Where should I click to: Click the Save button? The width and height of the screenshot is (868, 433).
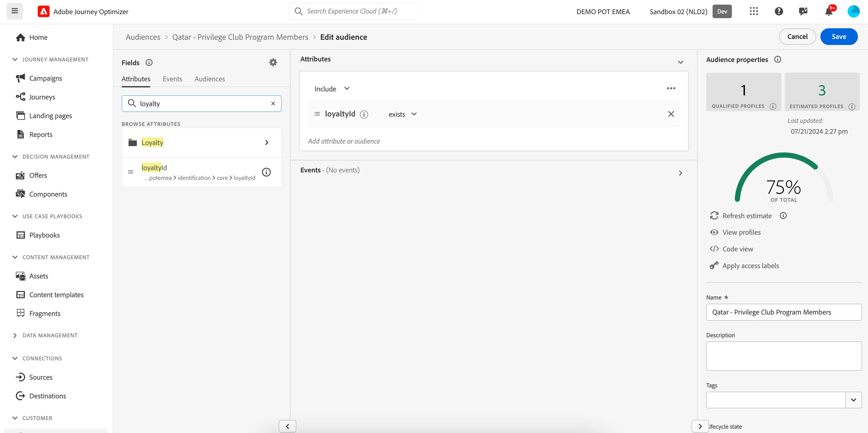coord(839,36)
